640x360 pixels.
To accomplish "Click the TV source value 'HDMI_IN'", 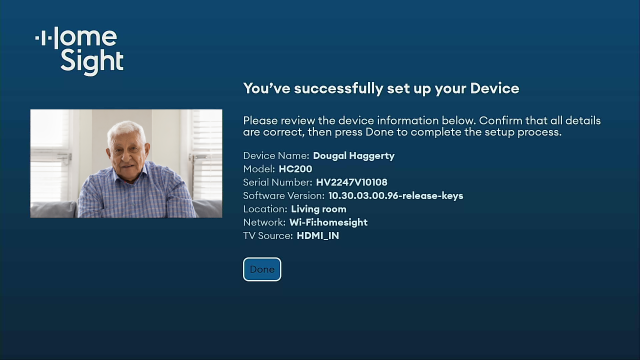I will pos(318,236).
